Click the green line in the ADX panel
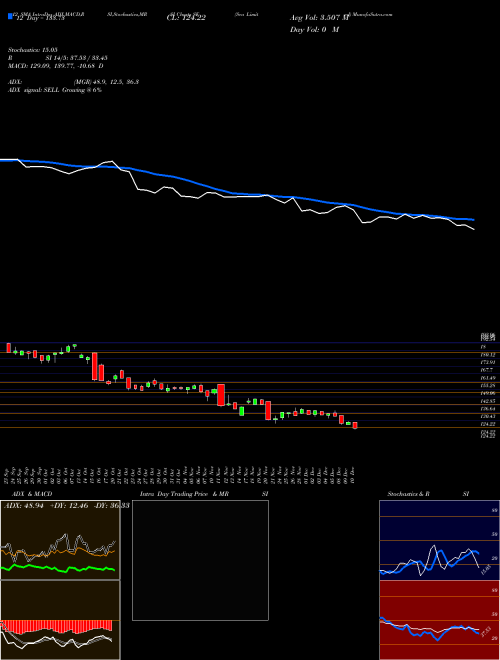The height and width of the screenshot is (660, 500). [x=58, y=568]
